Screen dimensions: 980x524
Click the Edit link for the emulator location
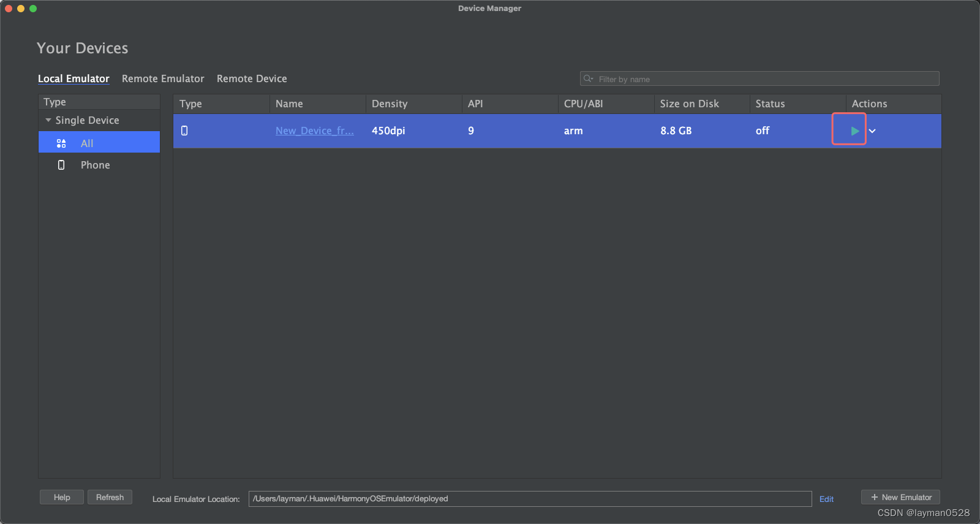point(826,499)
